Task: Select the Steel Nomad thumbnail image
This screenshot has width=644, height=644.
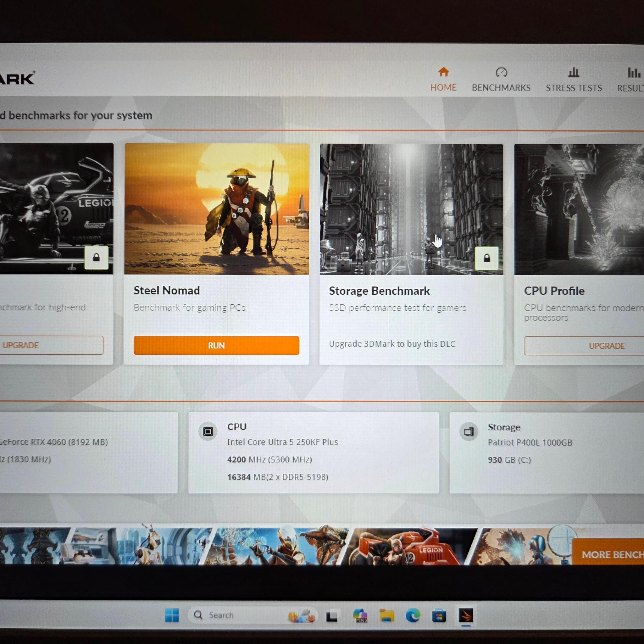Action: click(x=217, y=209)
